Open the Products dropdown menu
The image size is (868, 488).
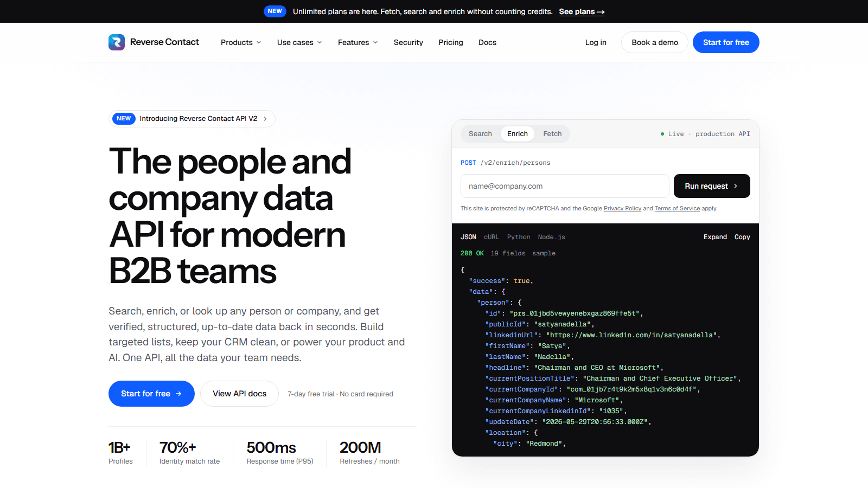[x=241, y=42]
